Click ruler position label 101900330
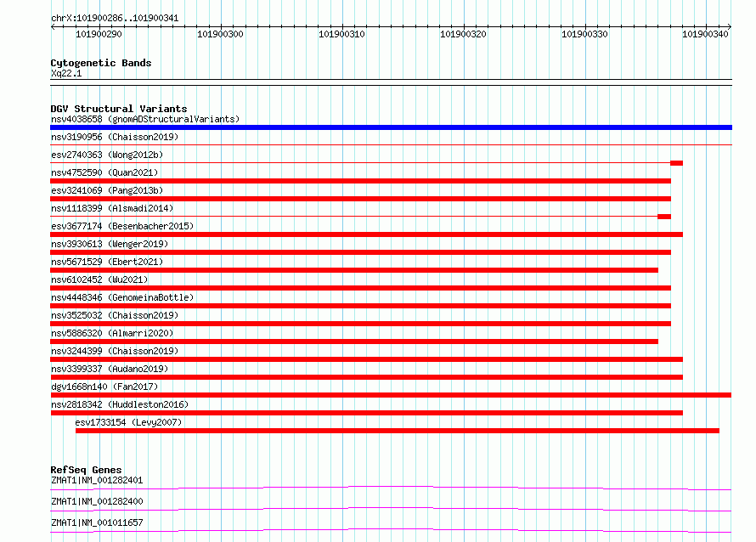756x542 pixels. [x=585, y=34]
